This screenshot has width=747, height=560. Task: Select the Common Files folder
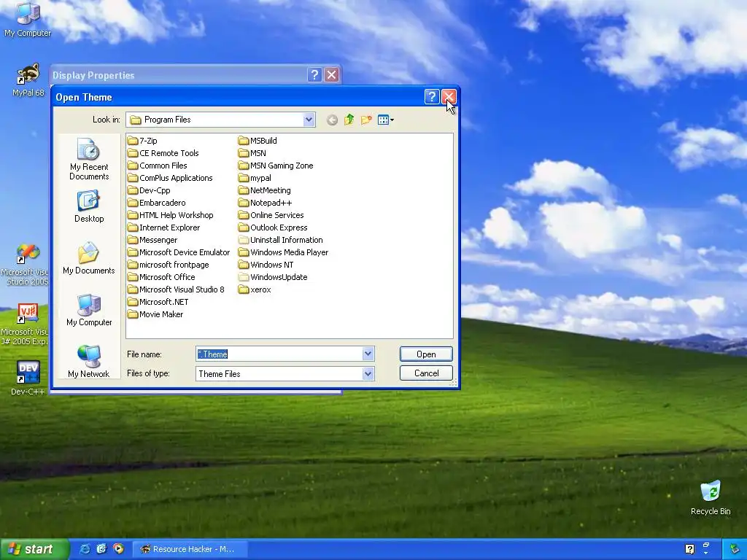point(158,166)
